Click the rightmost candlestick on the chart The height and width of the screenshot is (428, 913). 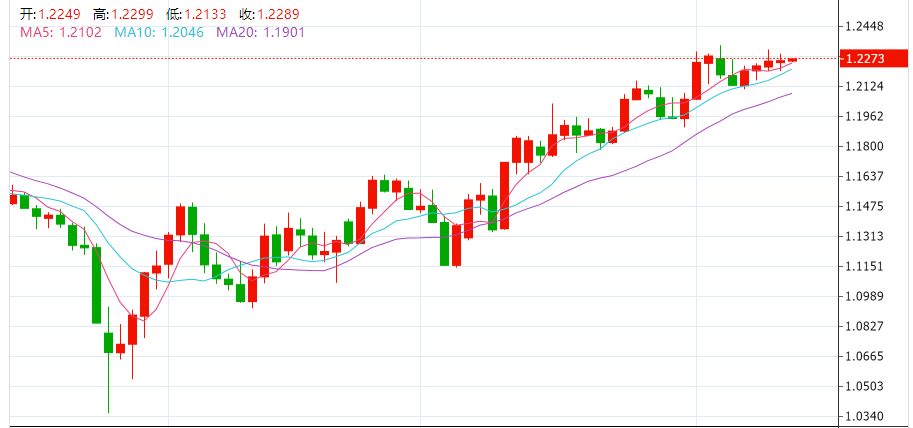click(792, 60)
